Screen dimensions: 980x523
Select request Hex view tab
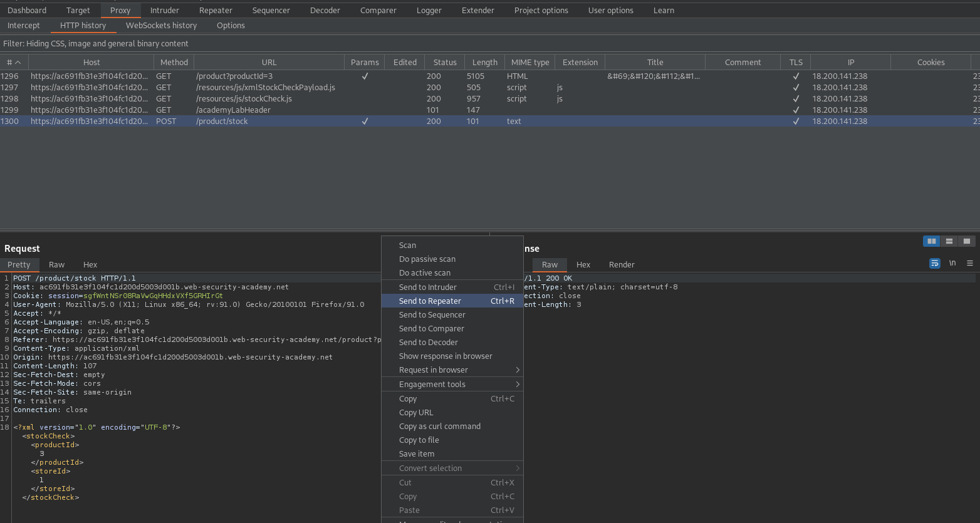(x=90, y=265)
